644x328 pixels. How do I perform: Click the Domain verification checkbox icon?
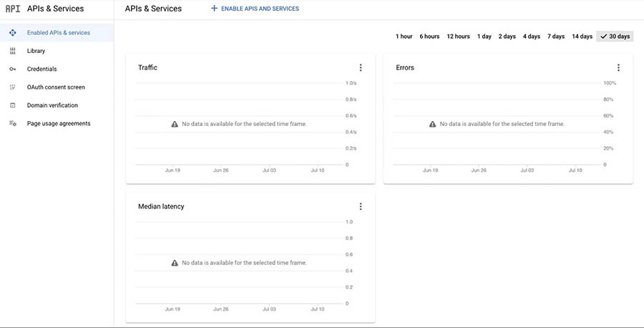pos(12,105)
